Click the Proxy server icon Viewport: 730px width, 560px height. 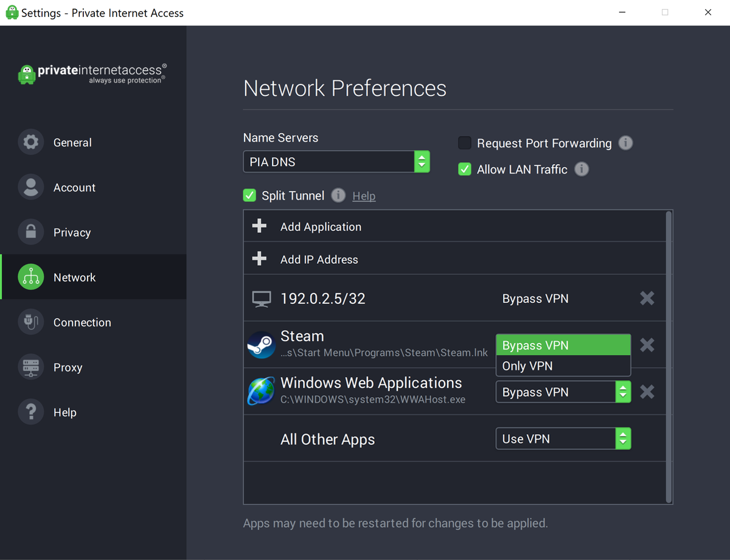pos(30,367)
